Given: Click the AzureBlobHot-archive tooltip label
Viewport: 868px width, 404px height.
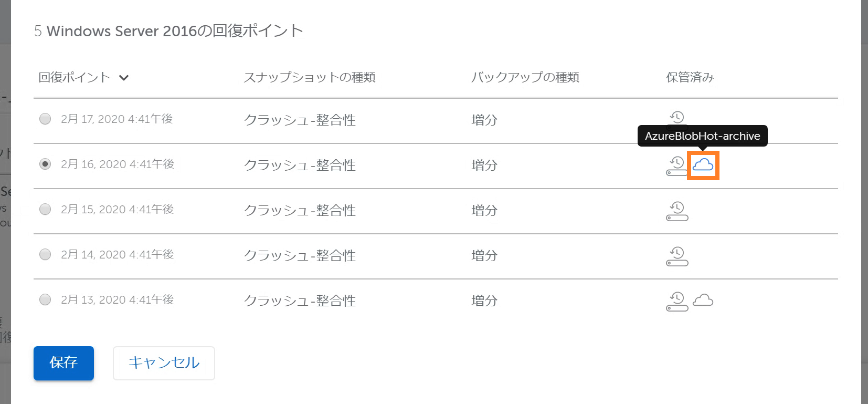Looking at the screenshot, I should click(x=702, y=136).
